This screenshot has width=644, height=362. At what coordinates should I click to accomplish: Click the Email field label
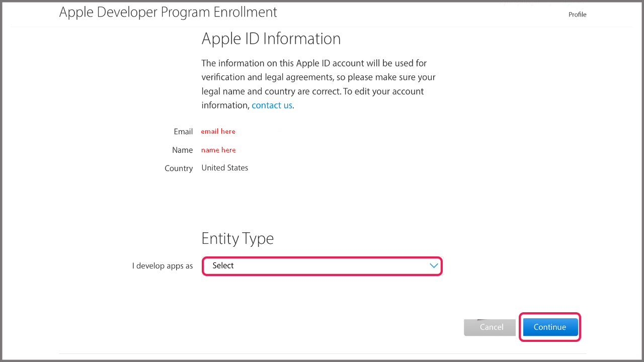pos(183,132)
